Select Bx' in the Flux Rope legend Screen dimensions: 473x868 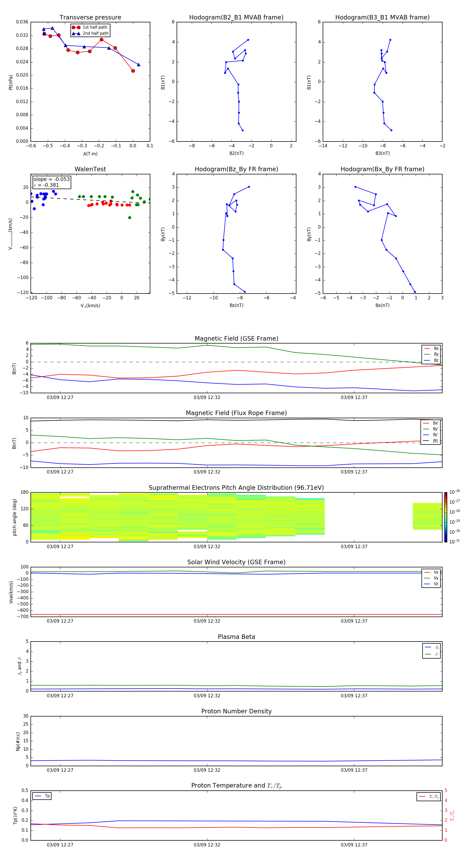(x=431, y=423)
